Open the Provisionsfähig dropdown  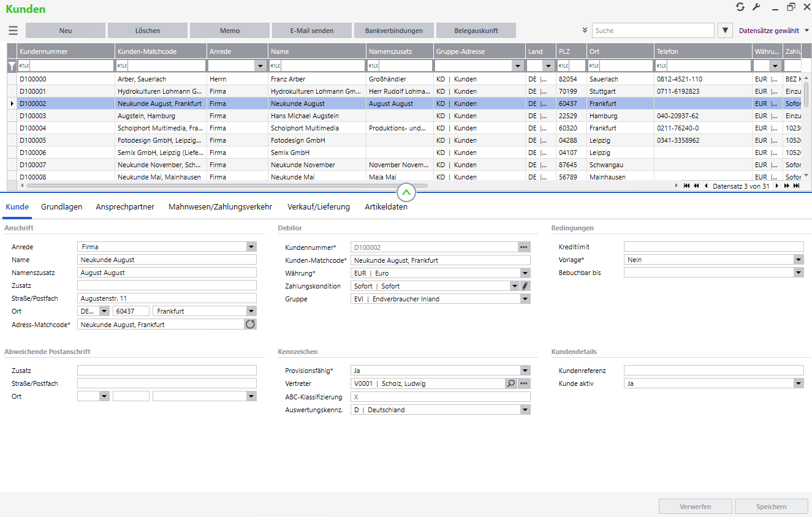[525, 371]
